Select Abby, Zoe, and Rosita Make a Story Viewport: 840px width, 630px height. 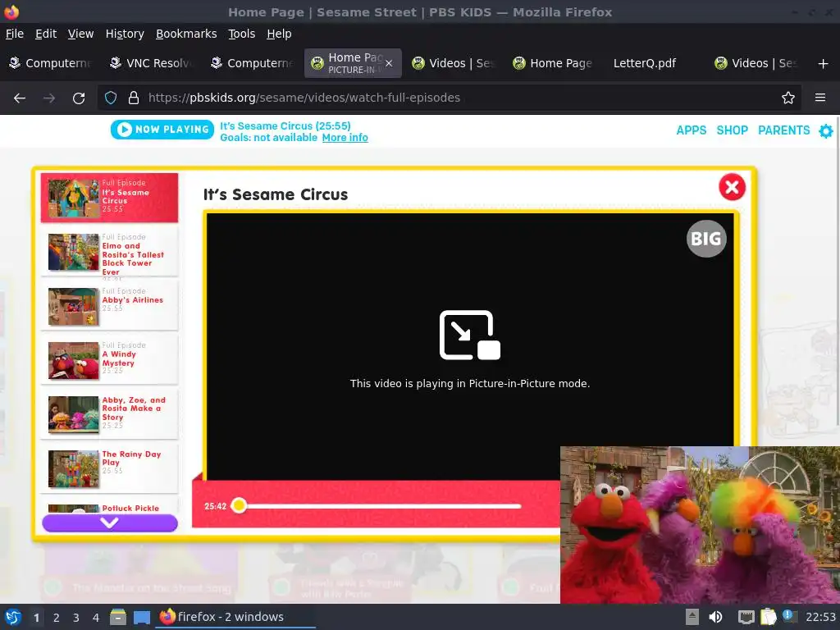pyautogui.click(x=109, y=414)
